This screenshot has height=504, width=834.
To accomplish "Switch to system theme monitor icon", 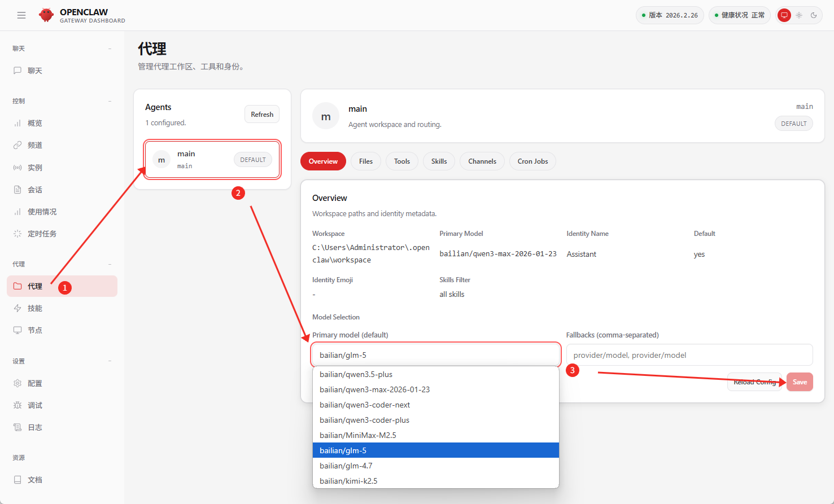I will pyautogui.click(x=784, y=15).
